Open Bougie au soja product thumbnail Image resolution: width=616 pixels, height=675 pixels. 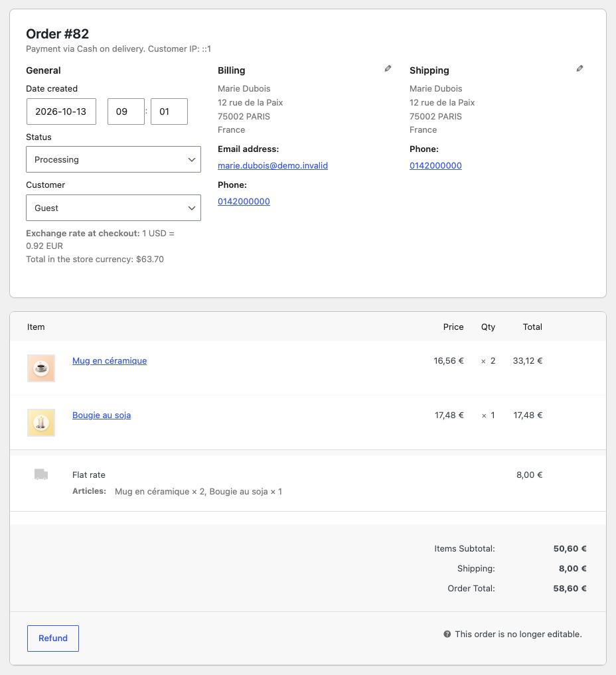click(x=41, y=423)
